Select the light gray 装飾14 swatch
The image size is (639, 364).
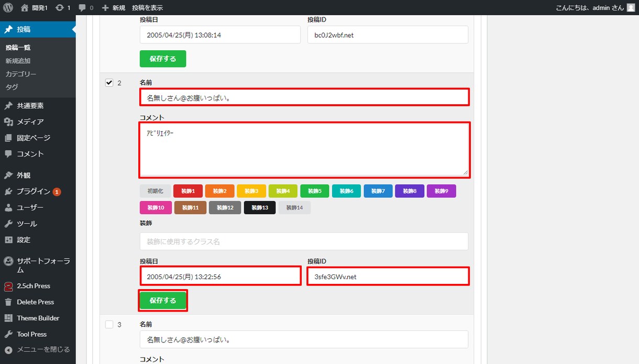click(294, 207)
